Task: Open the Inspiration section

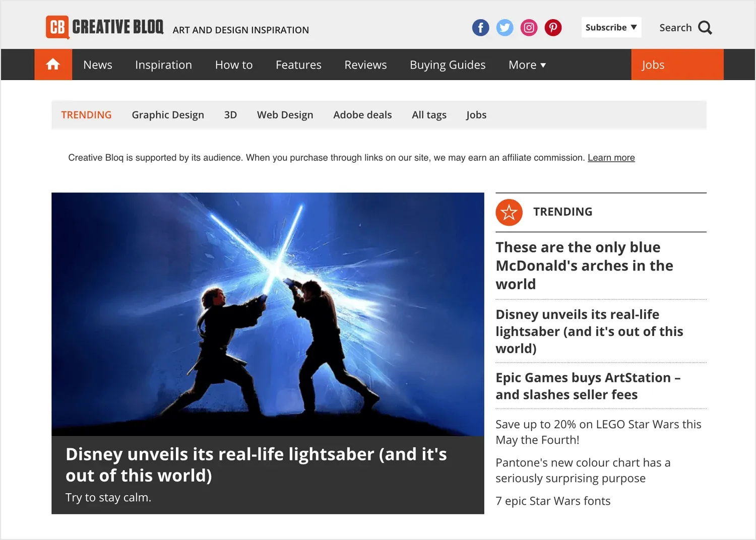Action: pyautogui.click(x=163, y=65)
